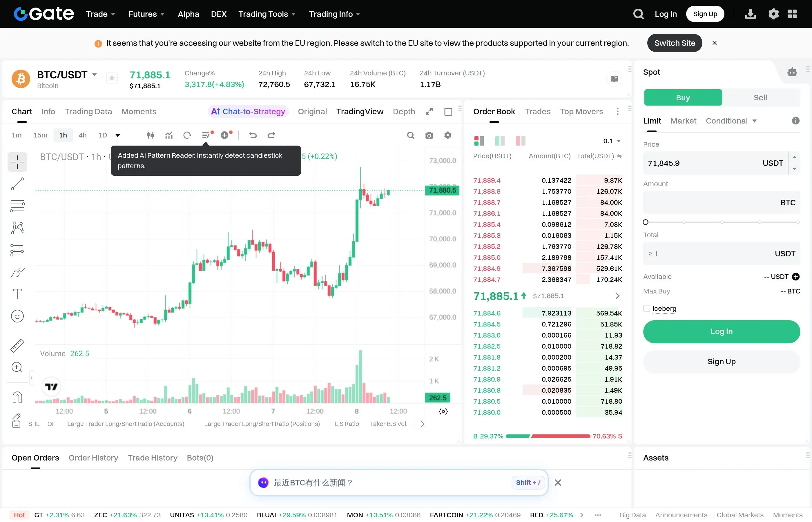Image resolution: width=812 pixels, height=522 pixels.
Task: Add BTC/USDT to favorites with star
Action: [x=112, y=78]
